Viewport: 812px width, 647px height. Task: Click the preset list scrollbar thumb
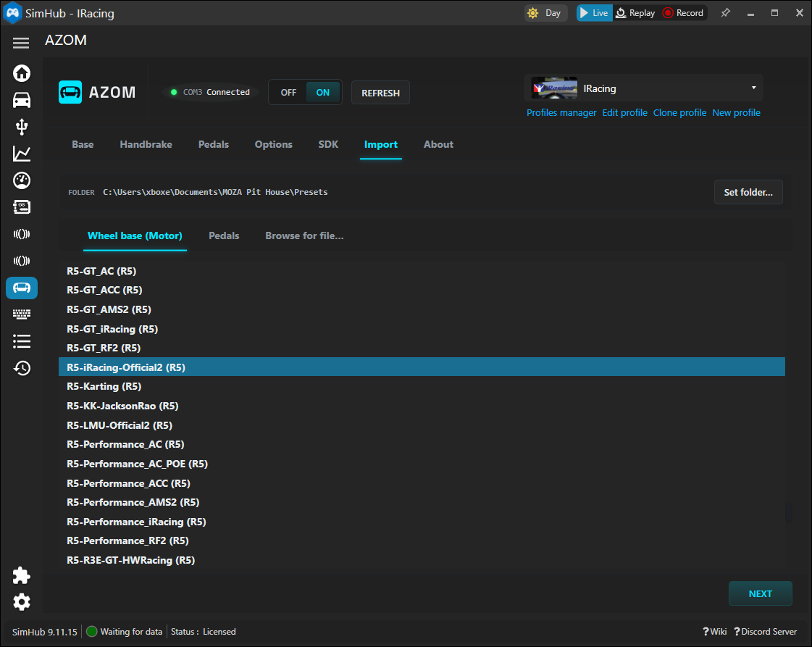click(x=788, y=512)
